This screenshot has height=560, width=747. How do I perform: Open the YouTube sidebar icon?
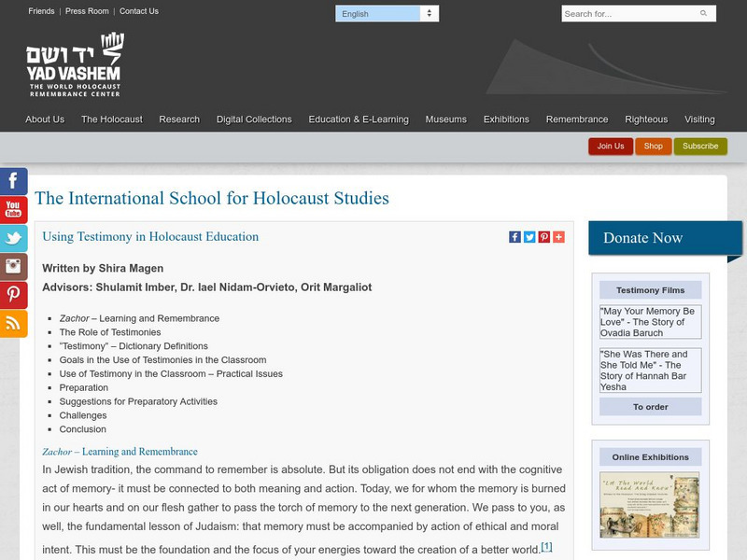pos(13,209)
